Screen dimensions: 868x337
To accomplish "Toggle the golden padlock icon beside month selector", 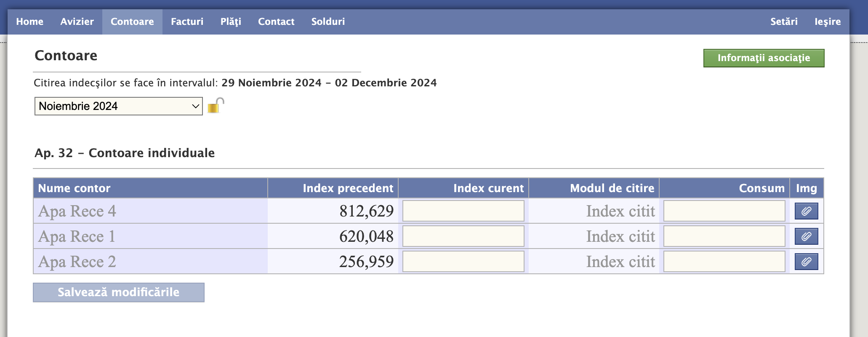I will [216, 105].
